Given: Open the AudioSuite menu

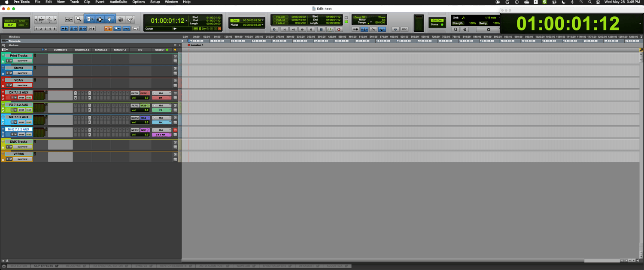Looking at the screenshot, I should click(x=118, y=2).
